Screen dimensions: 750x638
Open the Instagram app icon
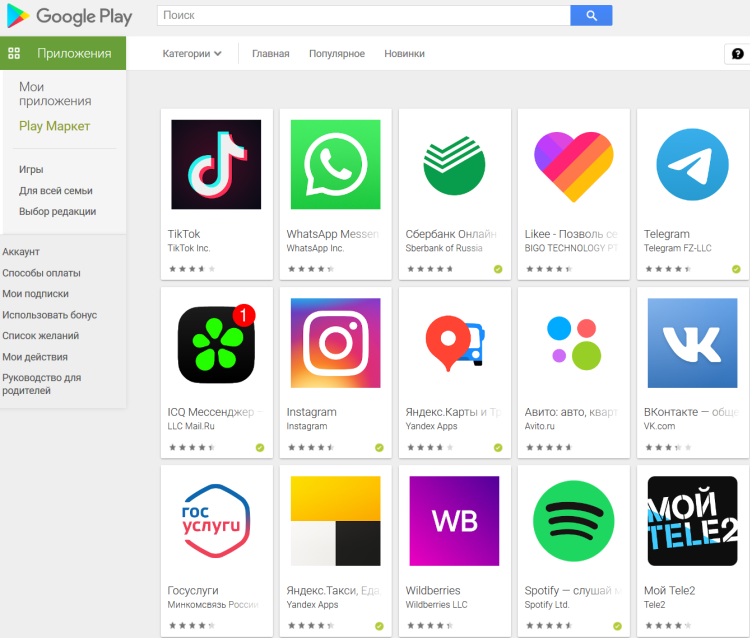tap(335, 343)
